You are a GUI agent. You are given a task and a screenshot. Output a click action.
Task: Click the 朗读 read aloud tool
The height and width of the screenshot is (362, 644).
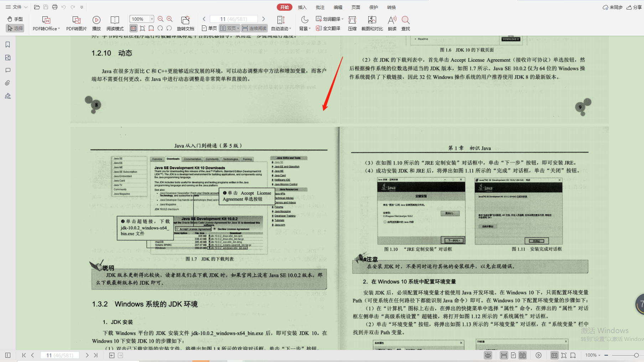point(392,24)
